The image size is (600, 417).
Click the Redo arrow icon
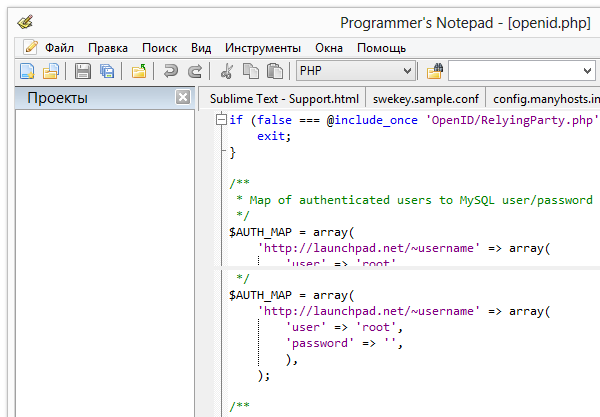[x=195, y=71]
